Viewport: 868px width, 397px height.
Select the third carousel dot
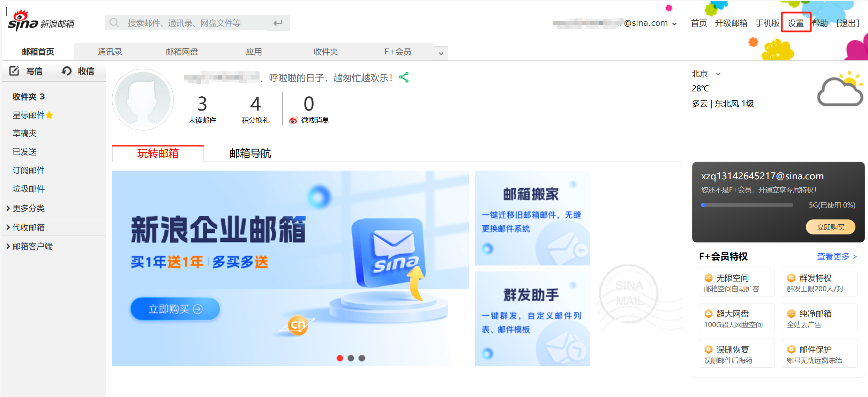pos(362,358)
